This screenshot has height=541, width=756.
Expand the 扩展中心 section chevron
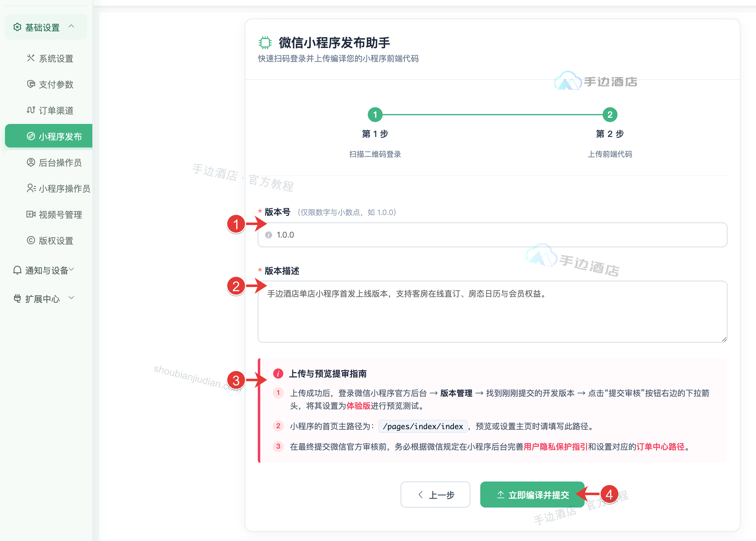(x=71, y=297)
